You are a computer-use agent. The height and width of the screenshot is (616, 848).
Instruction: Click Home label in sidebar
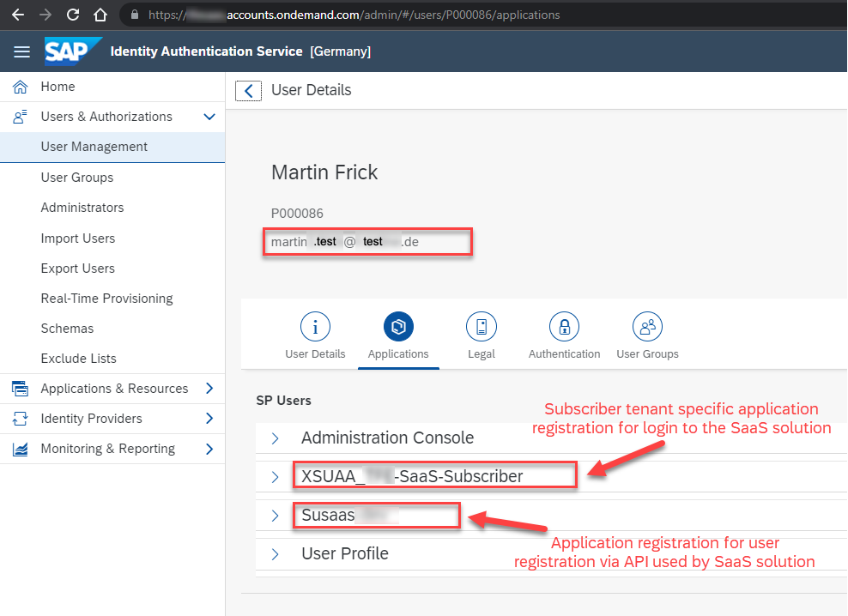[58, 87]
